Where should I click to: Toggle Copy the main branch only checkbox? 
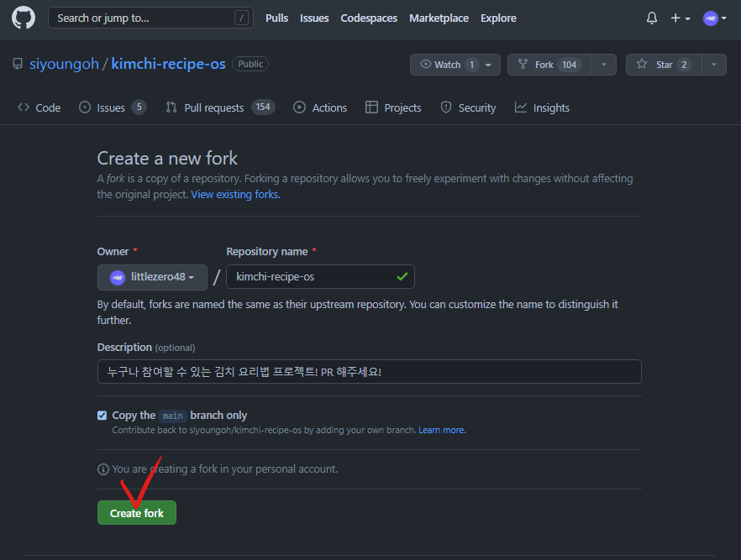102,416
